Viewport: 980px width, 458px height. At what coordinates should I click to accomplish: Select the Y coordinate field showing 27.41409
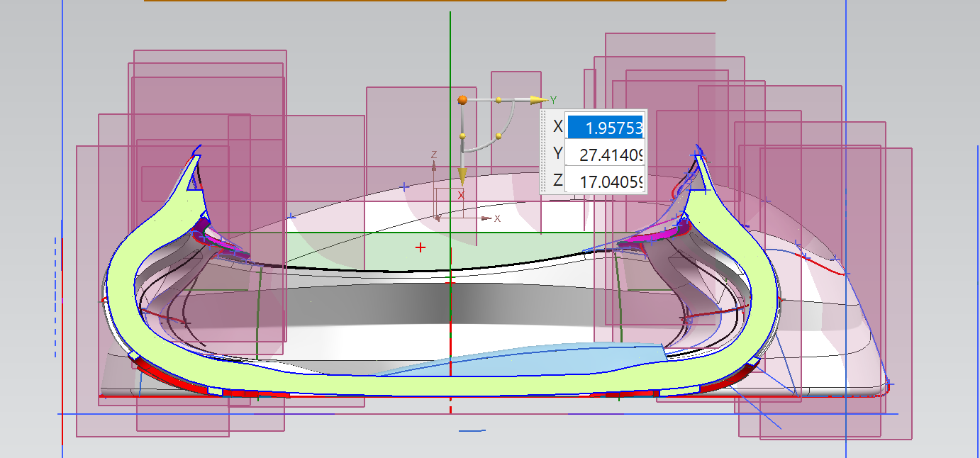tap(605, 153)
